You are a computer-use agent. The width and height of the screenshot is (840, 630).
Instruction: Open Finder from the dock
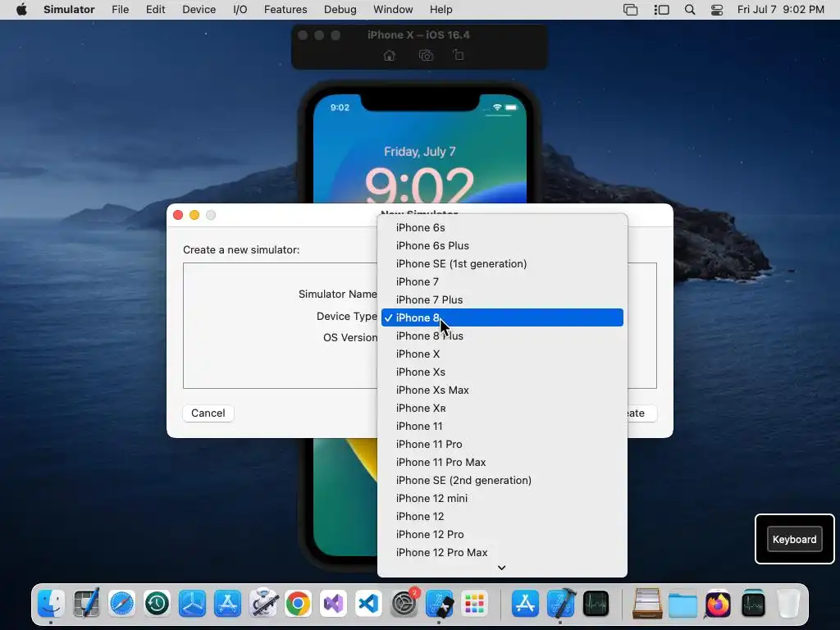point(51,604)
